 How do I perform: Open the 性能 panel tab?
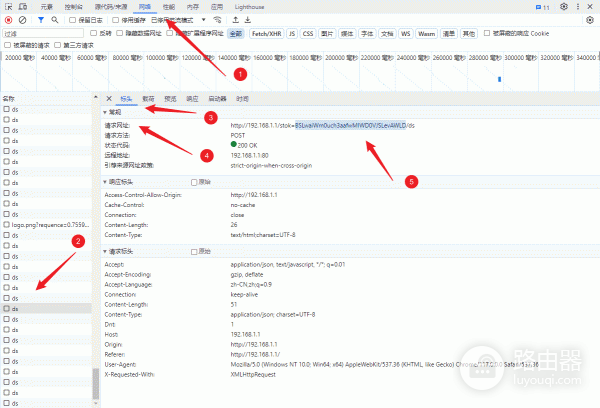pos(169,7)
